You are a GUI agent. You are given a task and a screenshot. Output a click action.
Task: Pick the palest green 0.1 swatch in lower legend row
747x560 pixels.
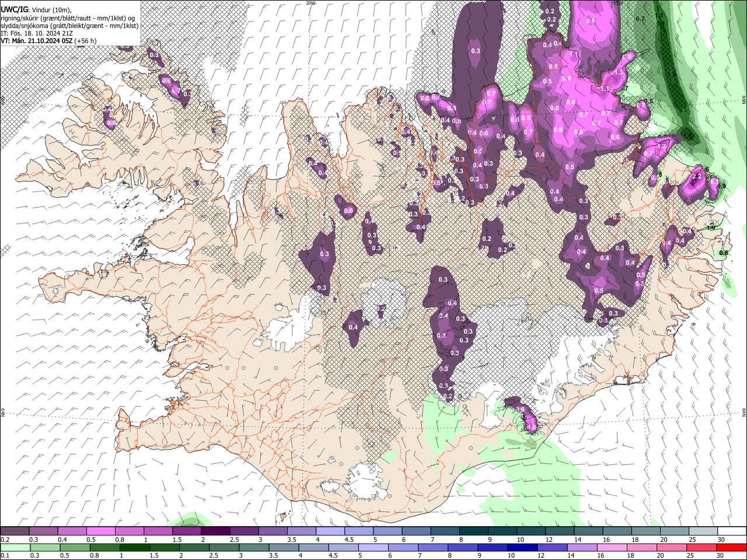(x=15, y=547)
